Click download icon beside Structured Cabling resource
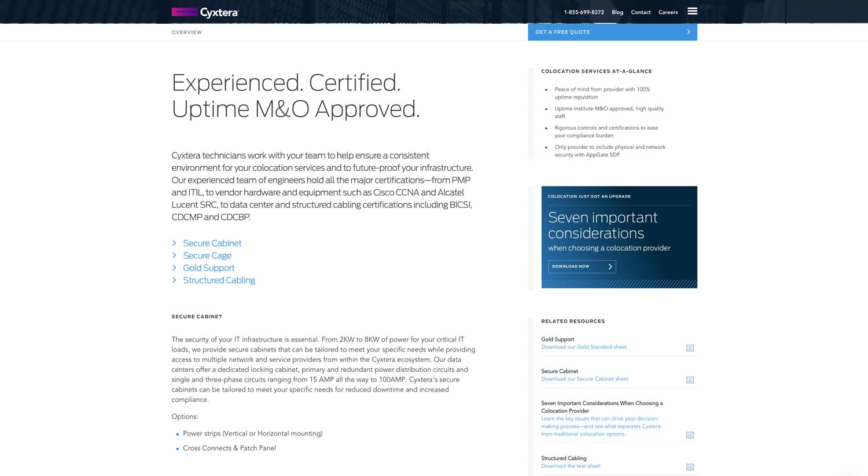Viewport: 868px width, 476px height. pyautogui.click(x=690, y=467)
